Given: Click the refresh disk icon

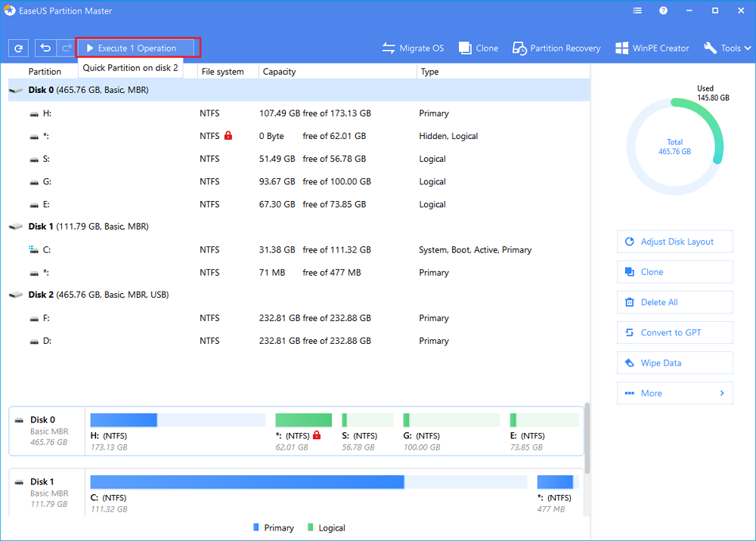Looking at the screenshot, I should tap(19, 48).
